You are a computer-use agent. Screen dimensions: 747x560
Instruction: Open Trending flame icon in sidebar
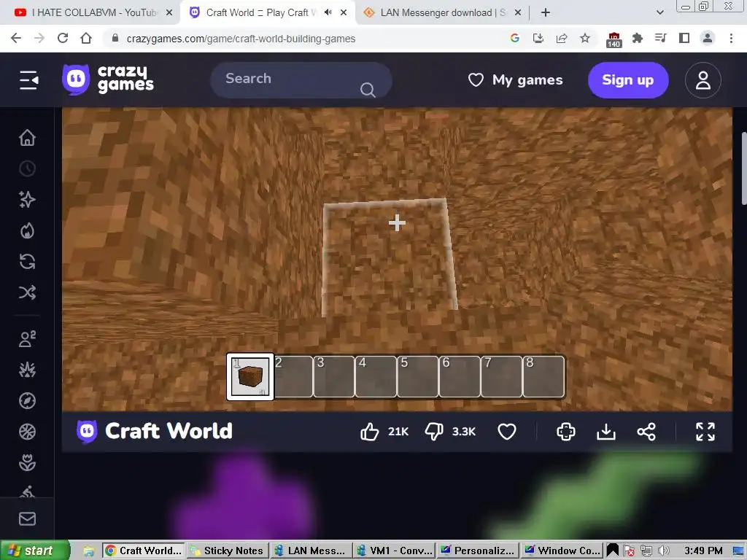click(x=27, y=231)
